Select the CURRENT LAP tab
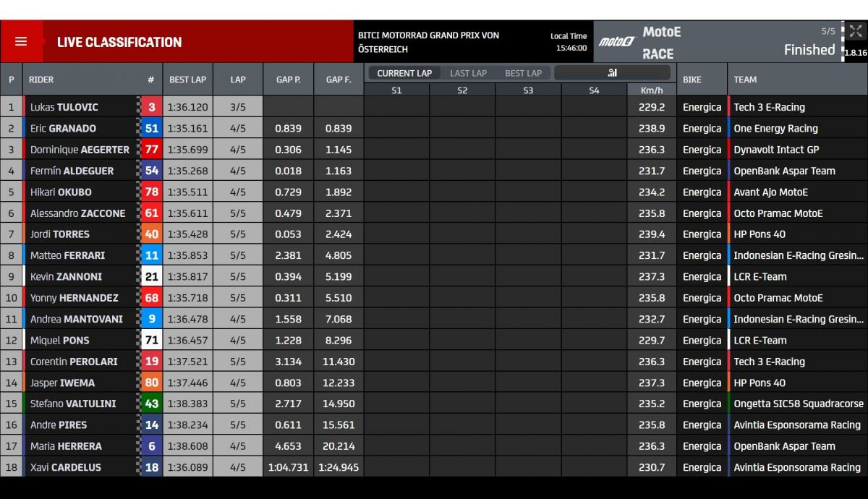 [x=404, y=73]
